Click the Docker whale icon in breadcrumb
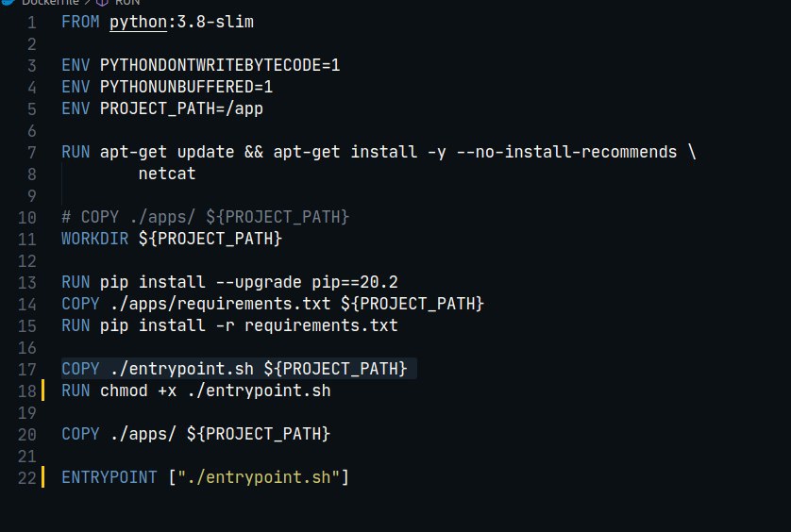The height and width of the screenshot is (532, 791). pos(8,2)
